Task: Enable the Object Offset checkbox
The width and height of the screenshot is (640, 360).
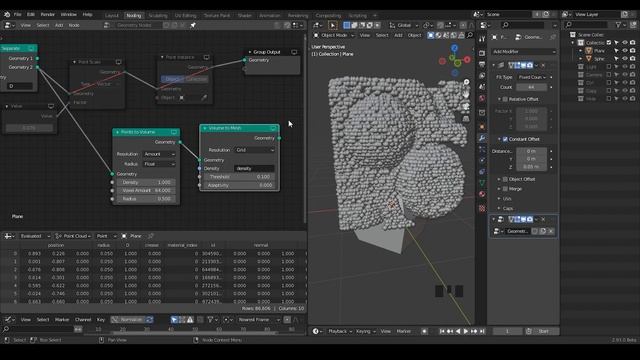Action: click(x=505, y=179)
